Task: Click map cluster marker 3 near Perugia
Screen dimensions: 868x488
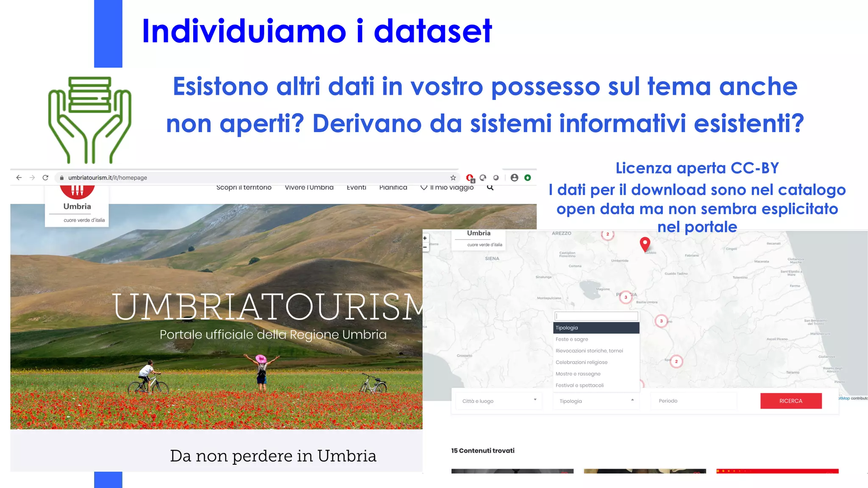Action: click(x=626, y=297)
